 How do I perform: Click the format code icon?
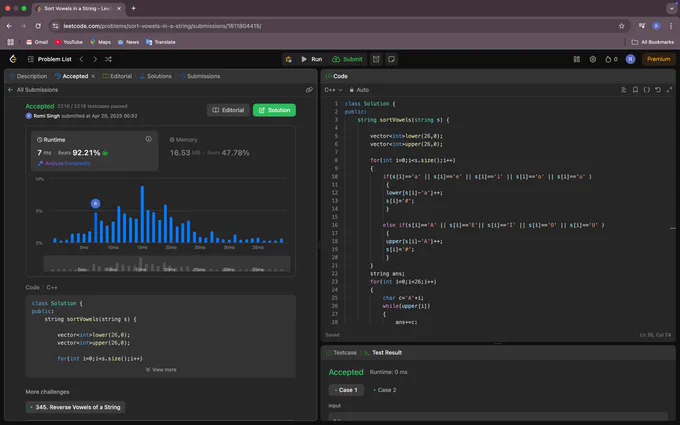pos(624,90)
